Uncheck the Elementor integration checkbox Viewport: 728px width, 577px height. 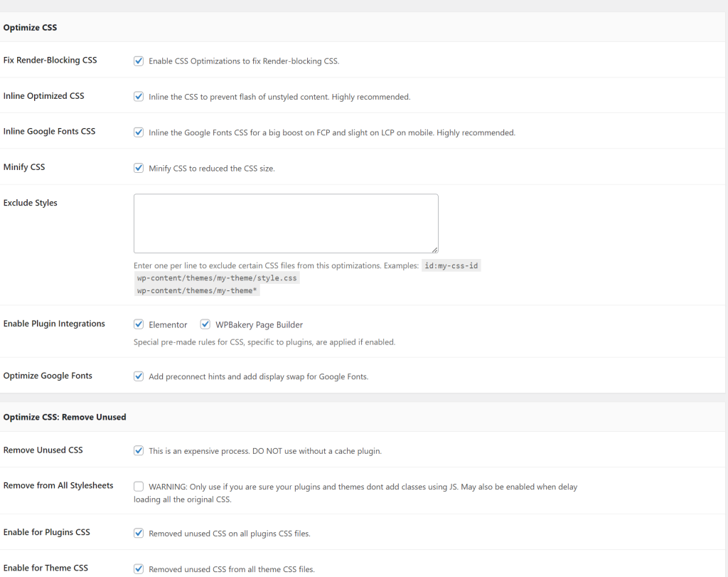(x=139, y=324)
